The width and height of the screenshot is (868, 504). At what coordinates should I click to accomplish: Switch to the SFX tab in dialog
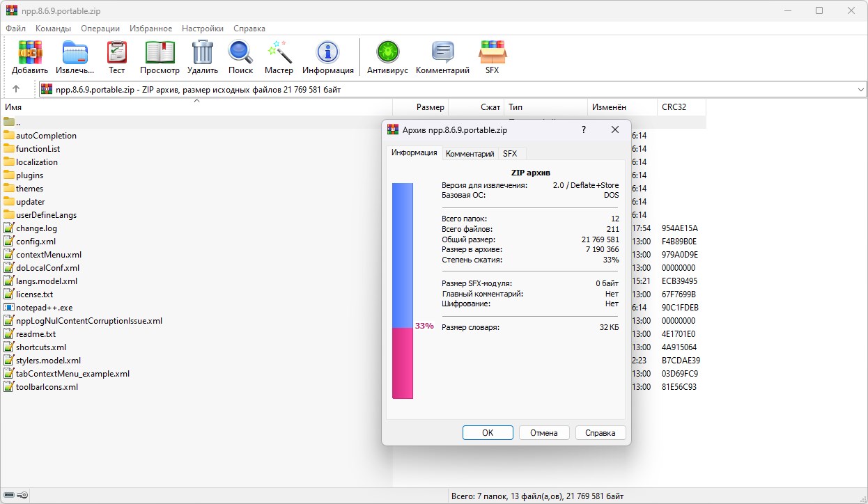click(510, 154)
